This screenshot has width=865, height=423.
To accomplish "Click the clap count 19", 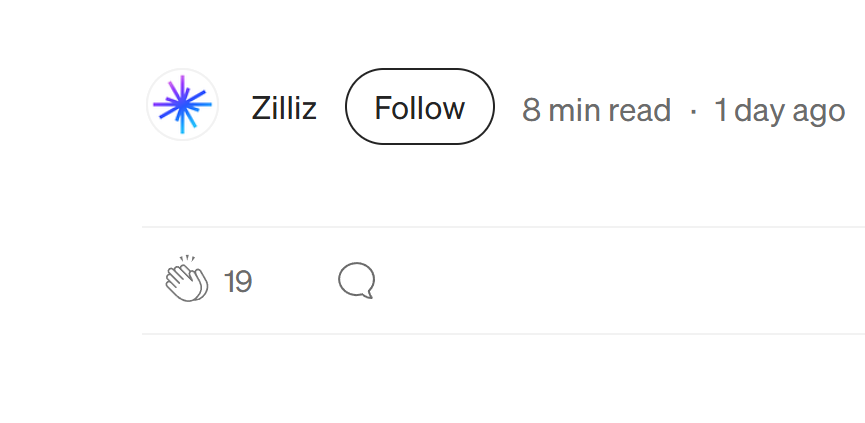I will [238, 282].
